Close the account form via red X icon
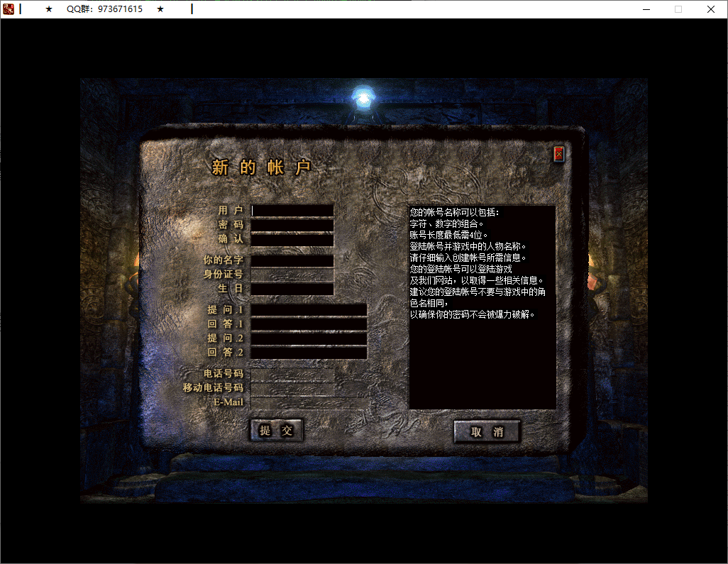The image size is (728, 564). tap(558, 155)
